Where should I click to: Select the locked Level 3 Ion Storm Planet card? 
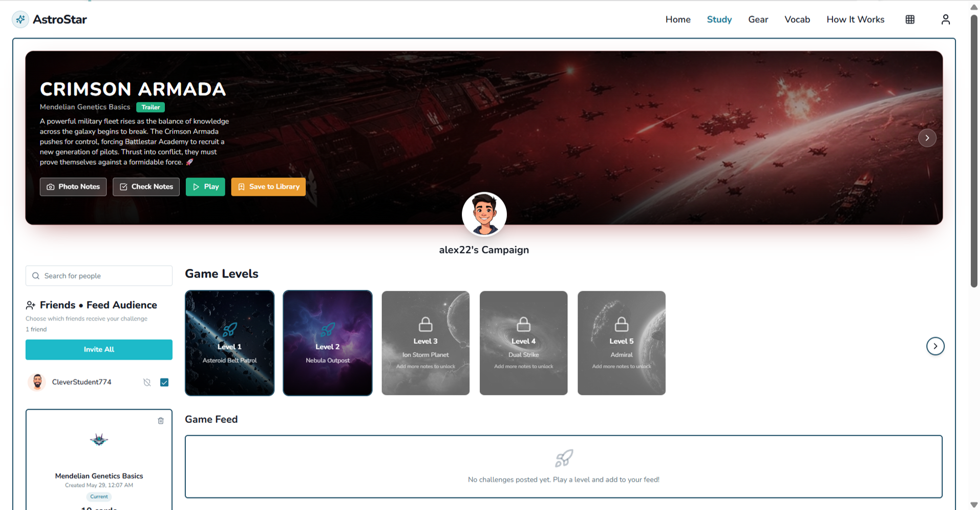point(425,343)
